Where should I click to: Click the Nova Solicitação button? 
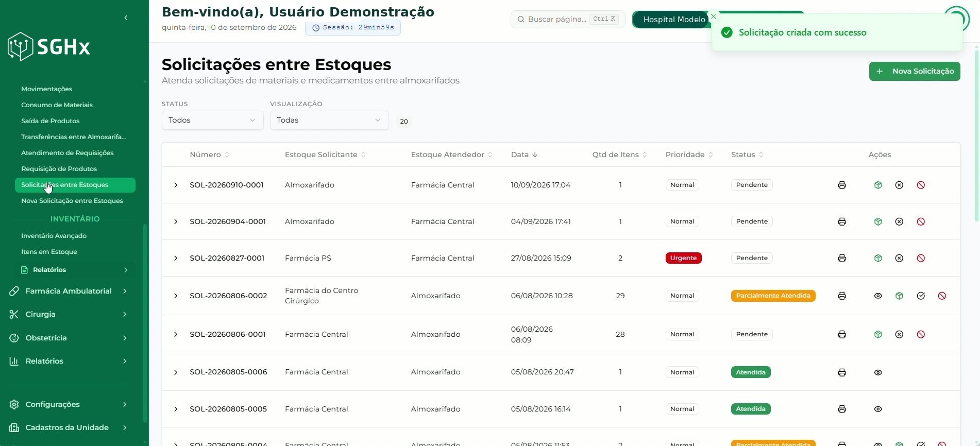coord(915,71)
